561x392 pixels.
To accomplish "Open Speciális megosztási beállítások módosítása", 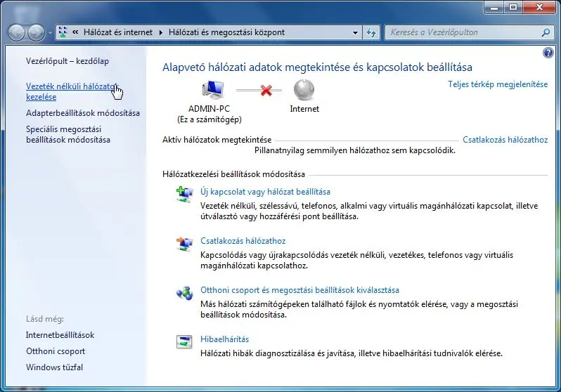I will tap(68, 134).
